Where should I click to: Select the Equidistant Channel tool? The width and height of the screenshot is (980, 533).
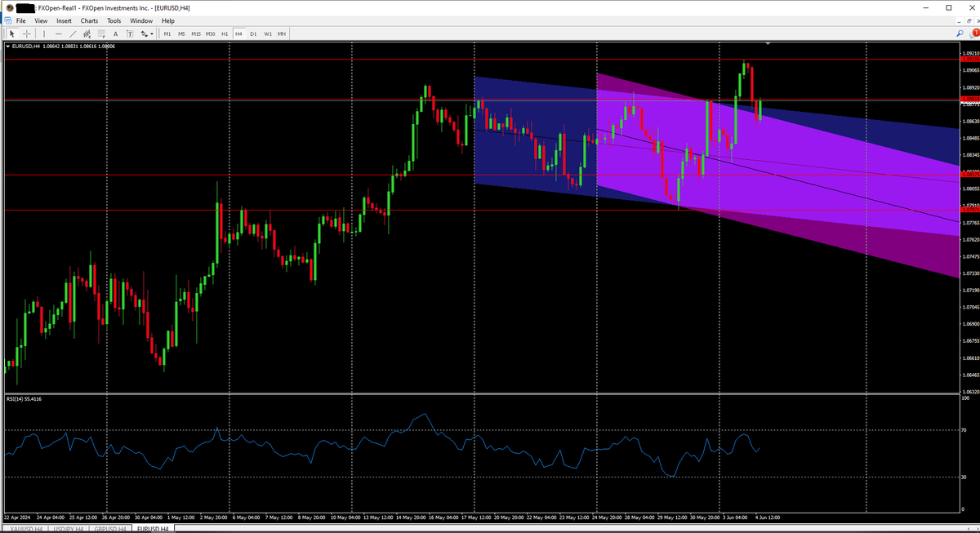pos(87,33)
